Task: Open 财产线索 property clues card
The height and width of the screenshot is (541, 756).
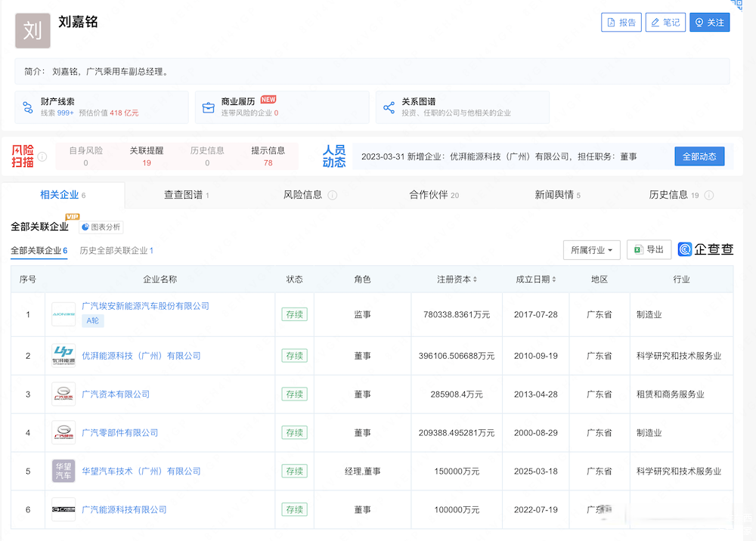Action: click(101, 107)
